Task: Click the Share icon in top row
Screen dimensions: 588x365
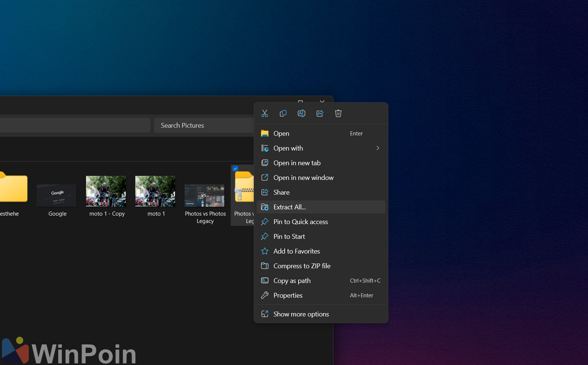Action: pyautogui.click(x=320, y=113)
